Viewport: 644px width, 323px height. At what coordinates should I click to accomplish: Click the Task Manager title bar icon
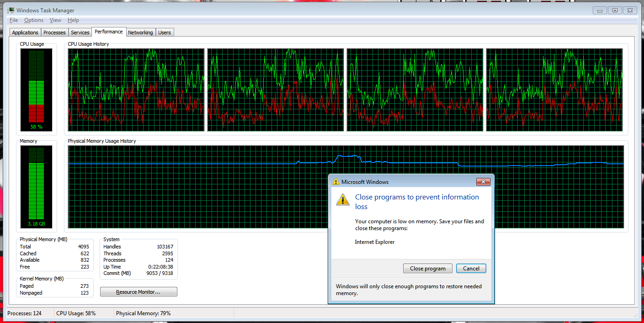(x=11, y=11)
